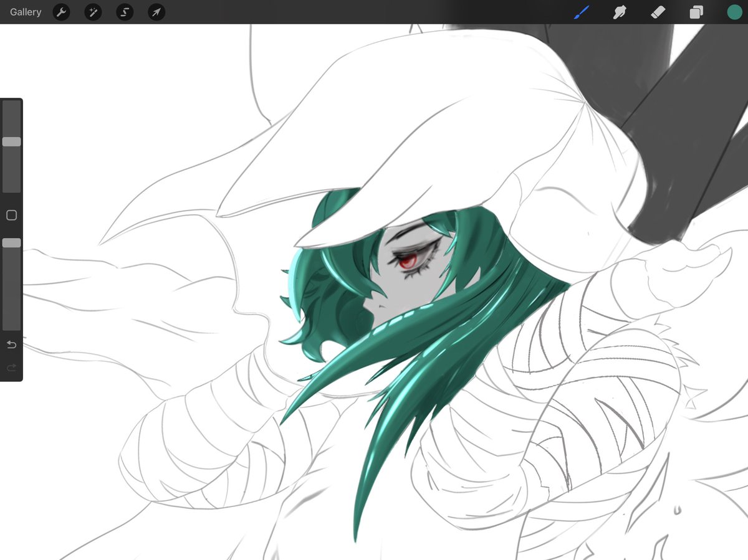Select the Brush tool

582,12
